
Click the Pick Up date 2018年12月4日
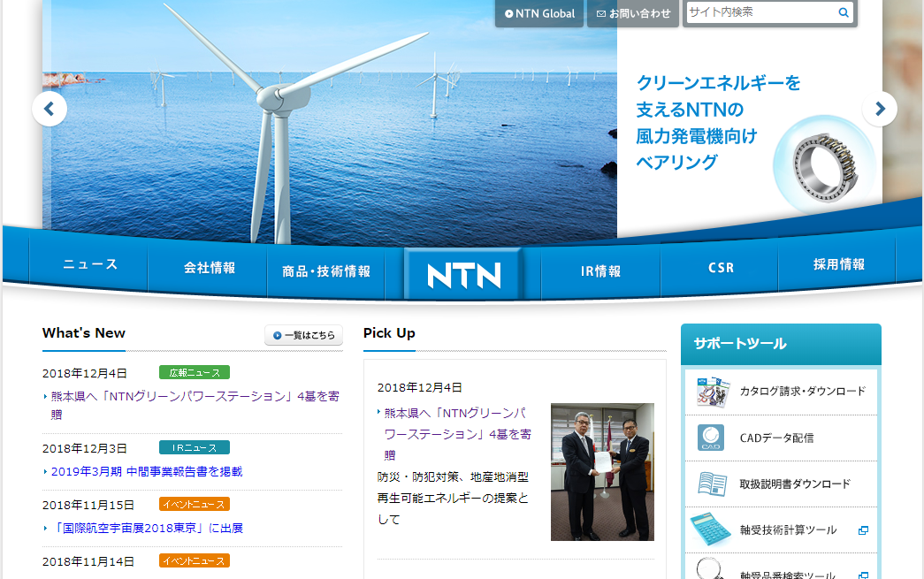pyautogui.click(x=420, y=387)
